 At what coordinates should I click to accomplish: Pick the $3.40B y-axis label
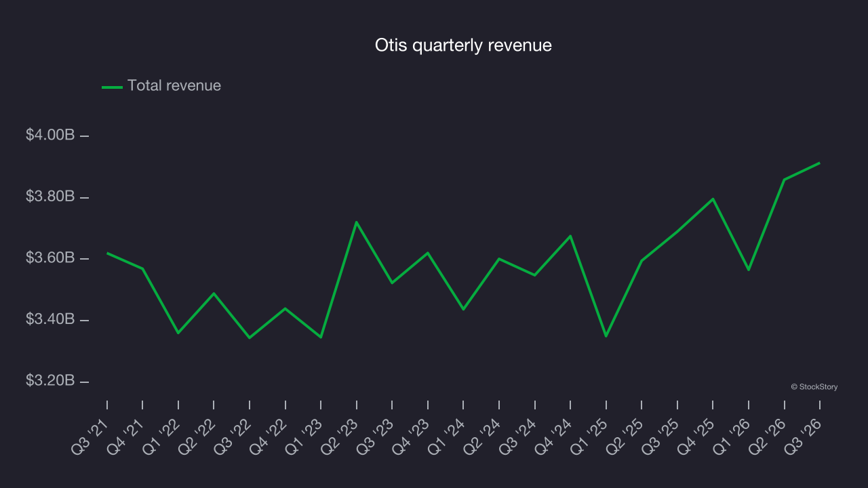tap(50, 319)
